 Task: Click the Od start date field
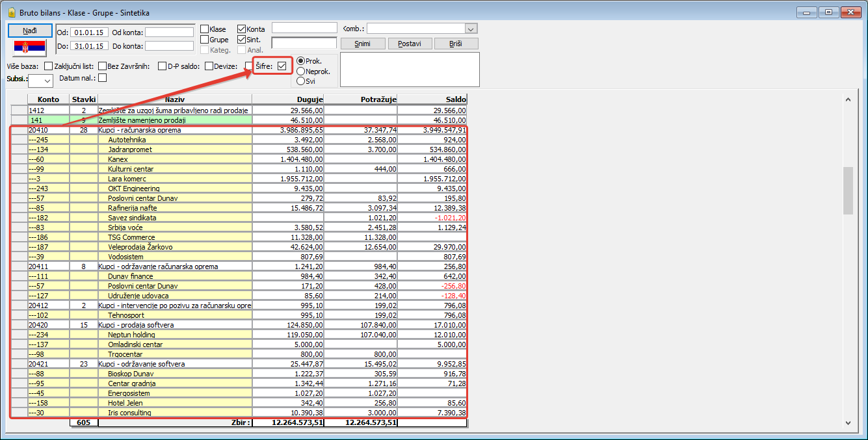pyautogui.click(x=90, y=32)
